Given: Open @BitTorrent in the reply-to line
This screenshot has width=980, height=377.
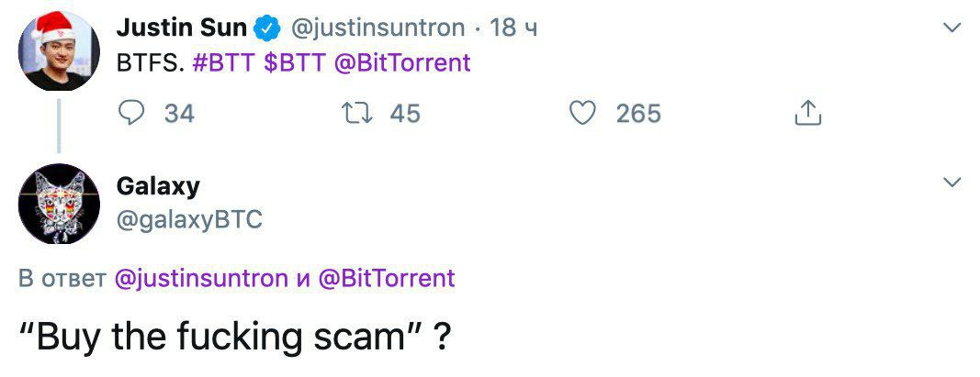Looking at the screenshot, I should coord(387,278).
